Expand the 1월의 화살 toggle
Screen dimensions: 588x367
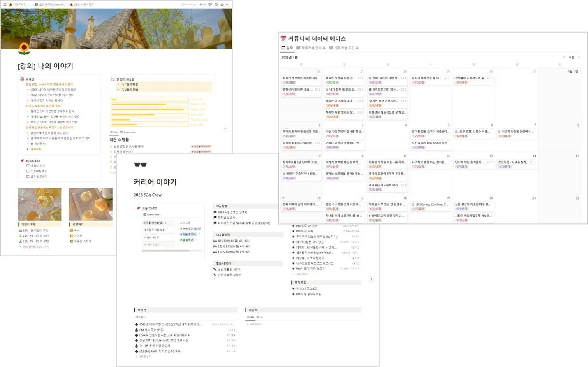[118, 84]
